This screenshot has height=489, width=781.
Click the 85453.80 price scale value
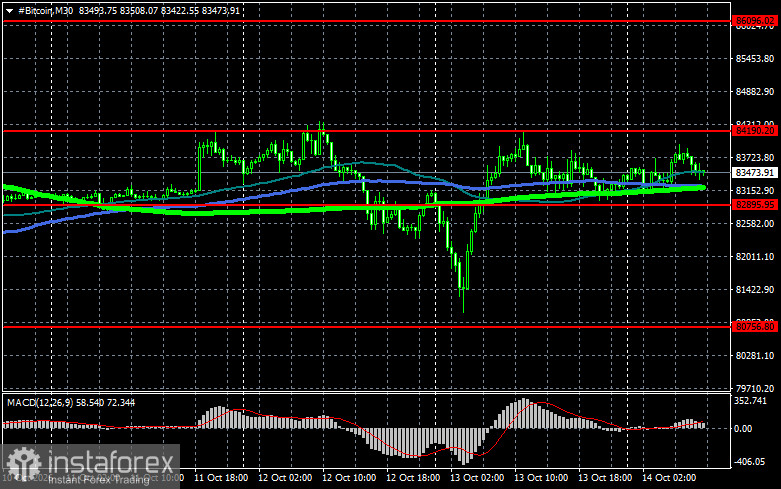tap(755, 59)
